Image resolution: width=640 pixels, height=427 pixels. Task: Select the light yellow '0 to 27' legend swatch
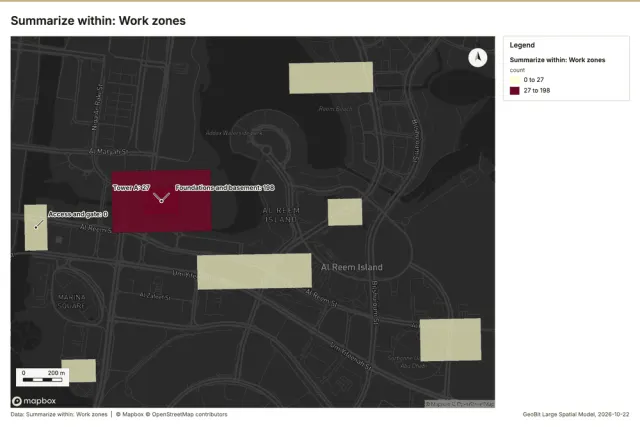click(515, 80)
